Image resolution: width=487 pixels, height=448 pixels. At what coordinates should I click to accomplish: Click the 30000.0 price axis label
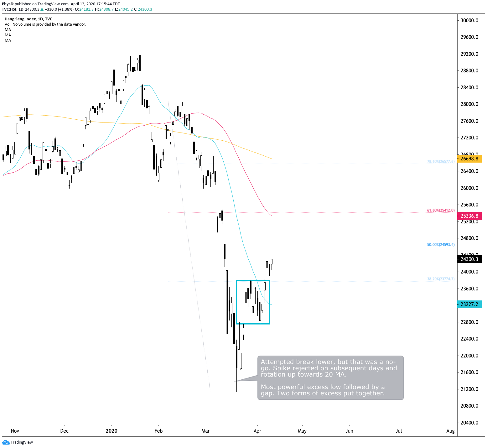pyautogui.click(x=469, y=20)
